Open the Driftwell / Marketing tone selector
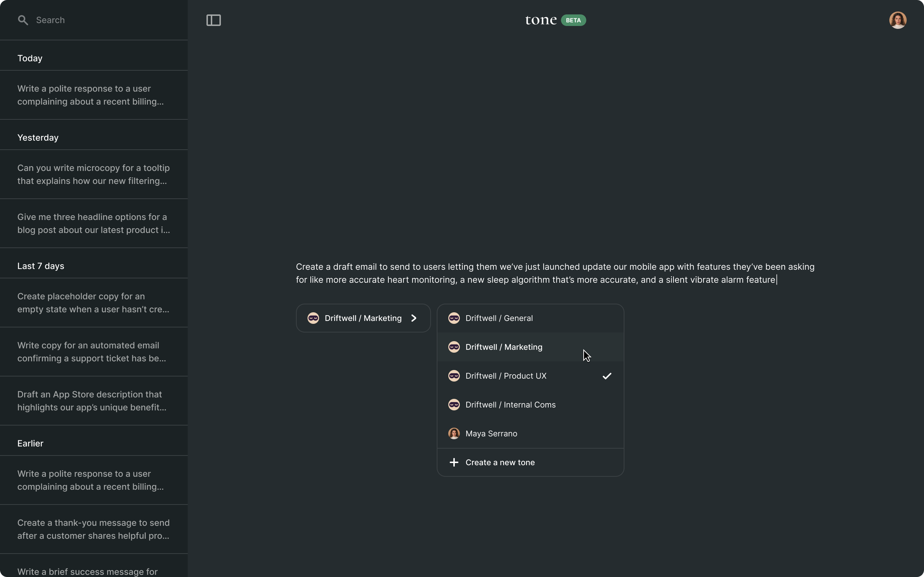924x577 pixels. [x=363, y=318]
